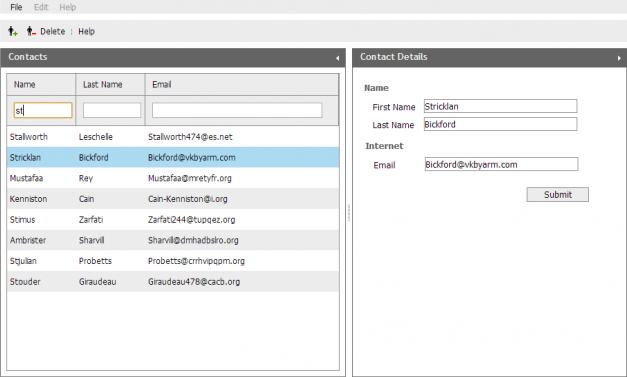Select the Stricklan name cell
The width and height of the screenshot is (627, 377).
[25, 158]
